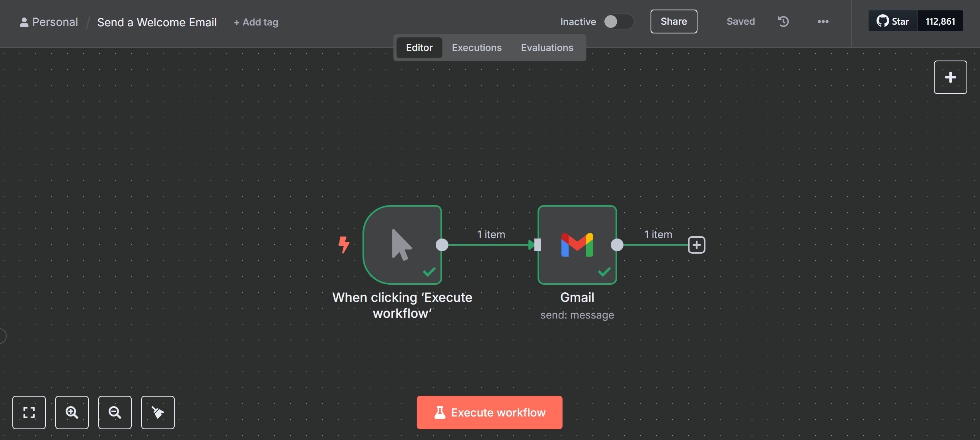Screen dimensions: 980x440
Task: Zoom in on the canvas
Action: [72, 413]
